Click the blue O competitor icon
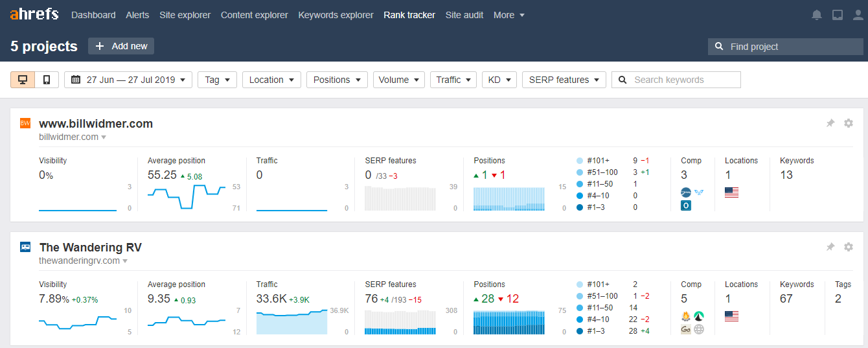Screen dimensions: 868x348 click(686, 205)
